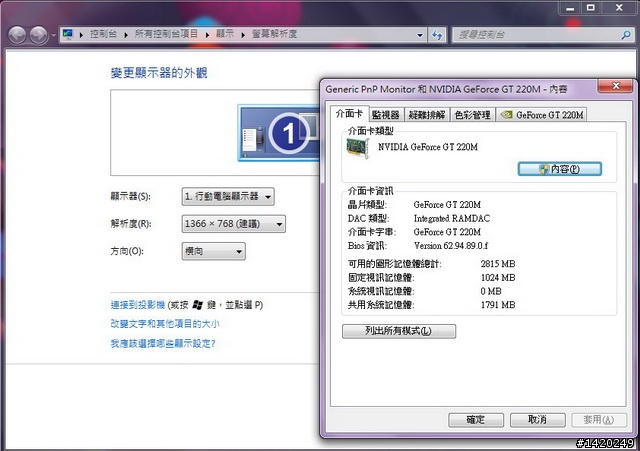Viewport: 640px width, 451px height.
Task: Click the Bios version 62.94.89.0.f value
Action: [451, 246]
